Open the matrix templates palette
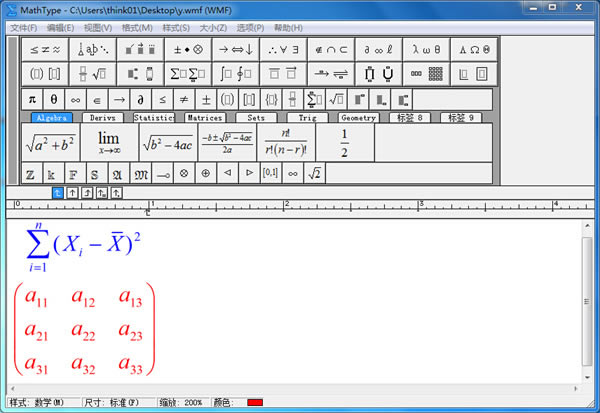 (x=436, y=74)
